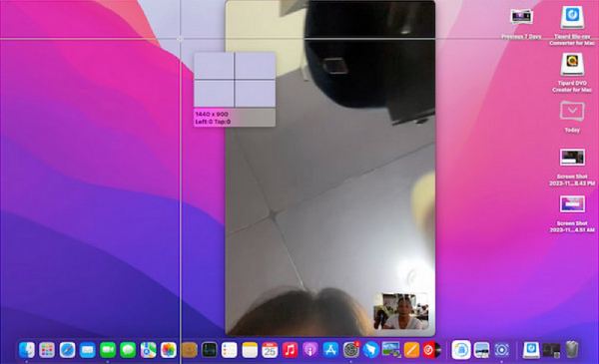This screenshot has width=599, height=364.
Task: Open Notes from the dock
Action: pos(250,350)
